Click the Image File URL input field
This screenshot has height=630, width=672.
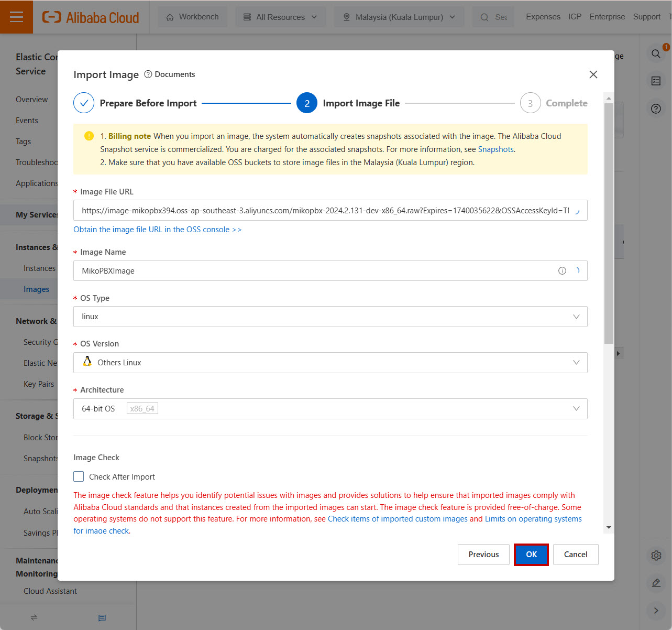click(x=325, y=211)
